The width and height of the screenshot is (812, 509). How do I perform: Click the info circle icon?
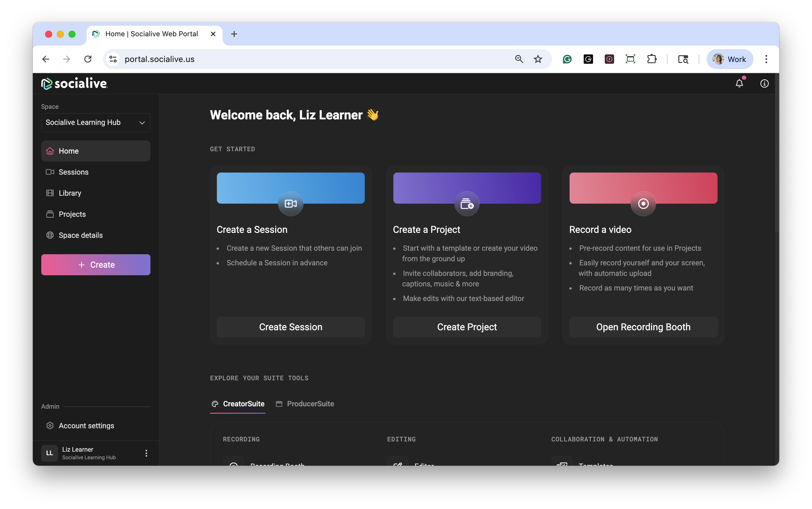(764, 83)
